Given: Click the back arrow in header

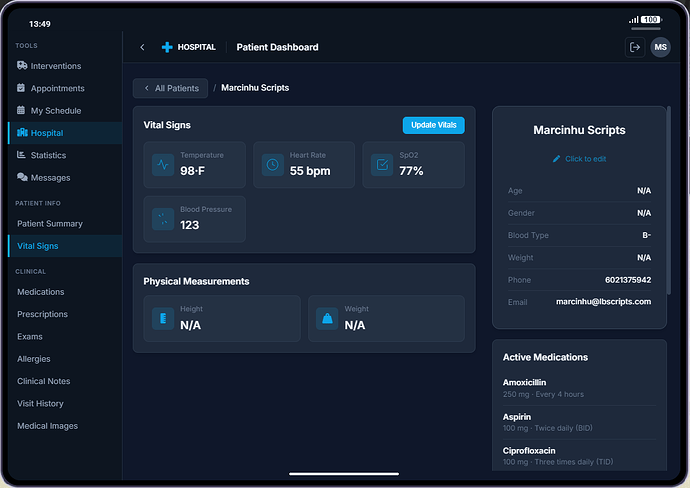Looking at the screenshot, I should [x=142, y=47].
